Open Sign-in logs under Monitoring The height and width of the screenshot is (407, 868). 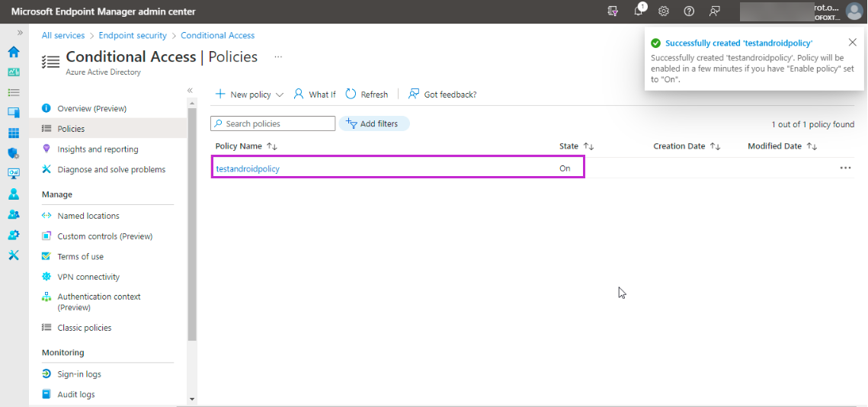coord(79,374)
